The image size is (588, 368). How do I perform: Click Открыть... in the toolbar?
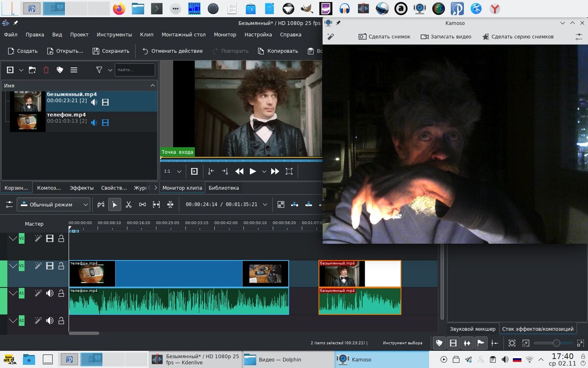pos(65,51)
